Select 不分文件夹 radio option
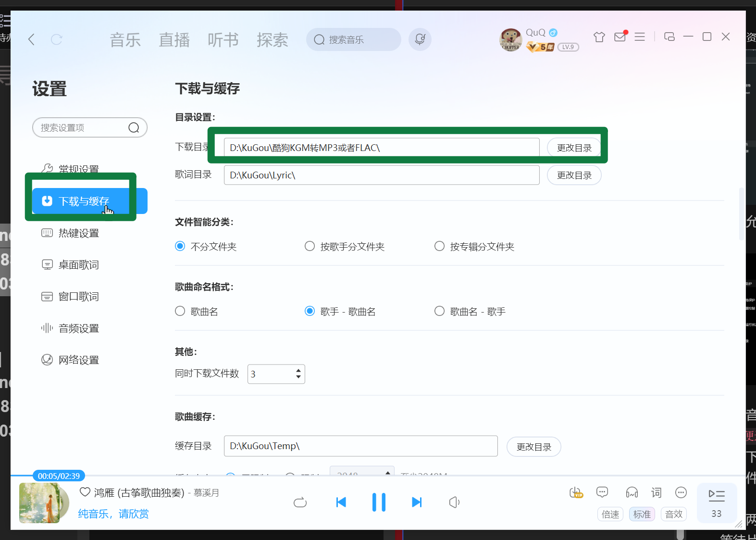Screen dimensions: 756x540 180,246
